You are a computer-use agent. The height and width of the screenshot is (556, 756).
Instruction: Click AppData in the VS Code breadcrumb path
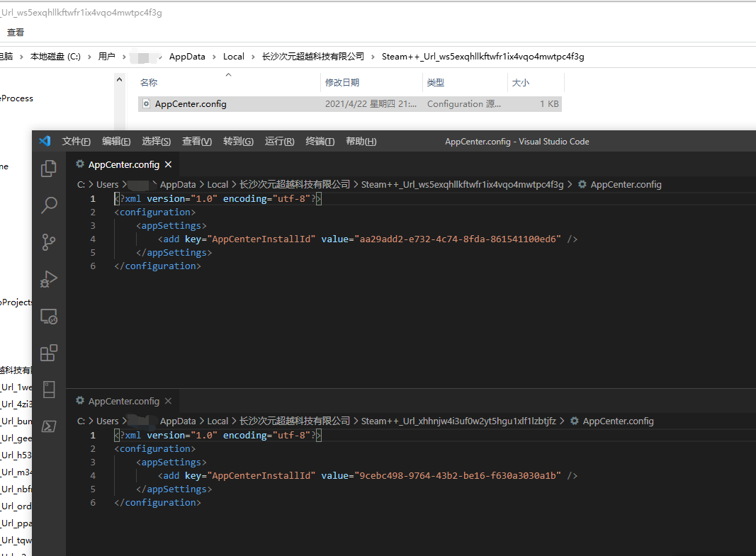(178, 183)
